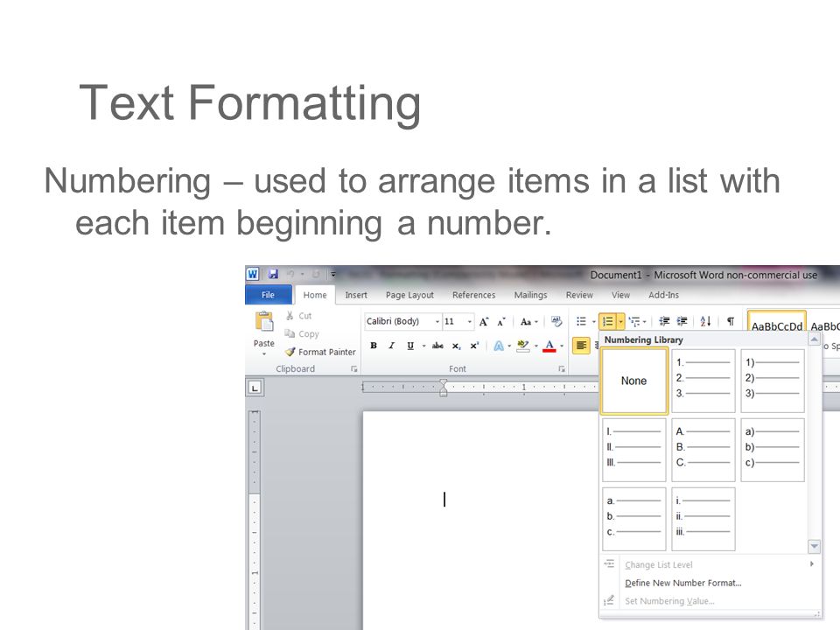Toggle Italic formatting
The image size is (840, 630).
(392, 346)
